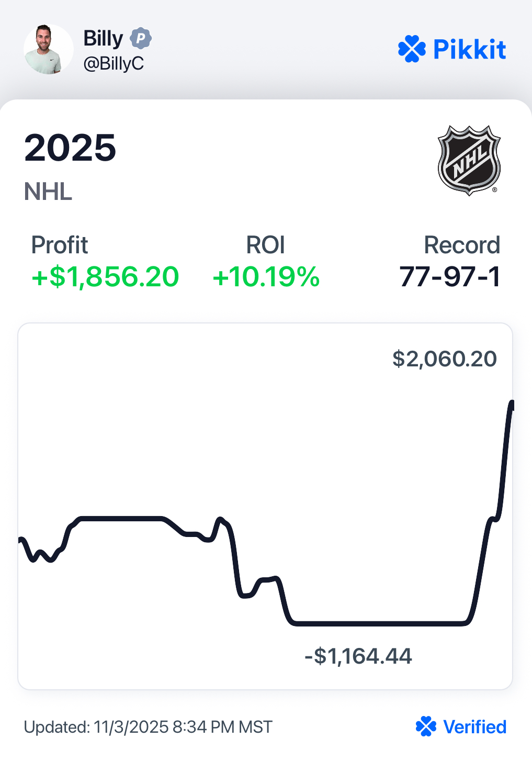Click the $2,060.20 chart high label
This screenshot has height=761, width=532.
coord(444,359)
